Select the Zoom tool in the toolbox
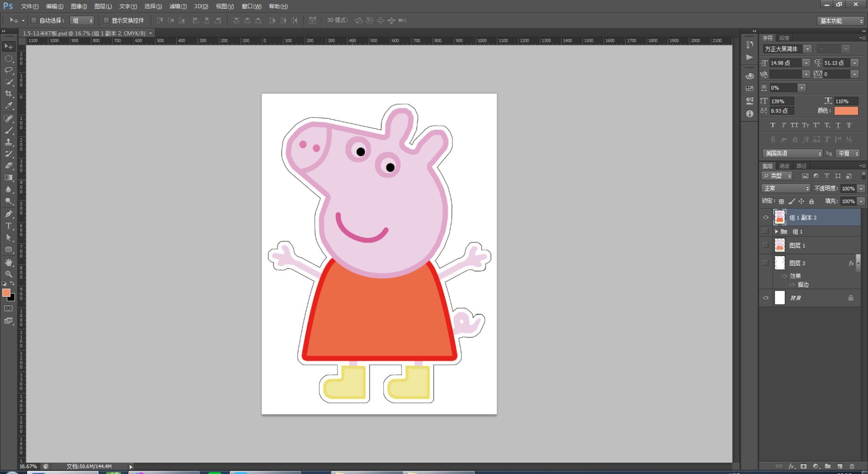868x474 pixels. tap(9, 274)
